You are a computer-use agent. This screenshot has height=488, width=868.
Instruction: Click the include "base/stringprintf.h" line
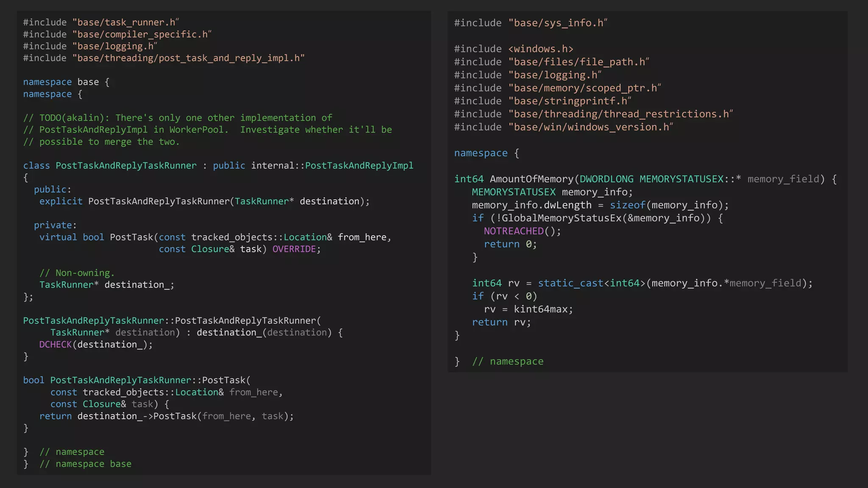click(542, 101)
